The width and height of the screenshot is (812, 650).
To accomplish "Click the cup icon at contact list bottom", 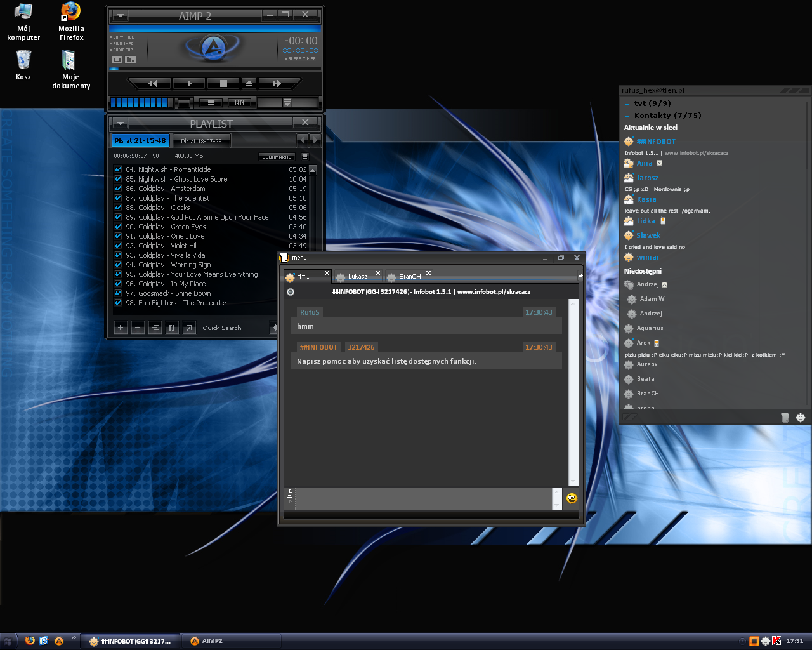I will [785, 417].
